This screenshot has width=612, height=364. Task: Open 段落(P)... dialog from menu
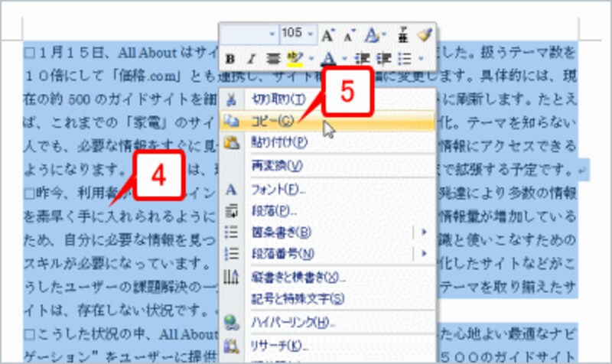click(x=328, y=211)
